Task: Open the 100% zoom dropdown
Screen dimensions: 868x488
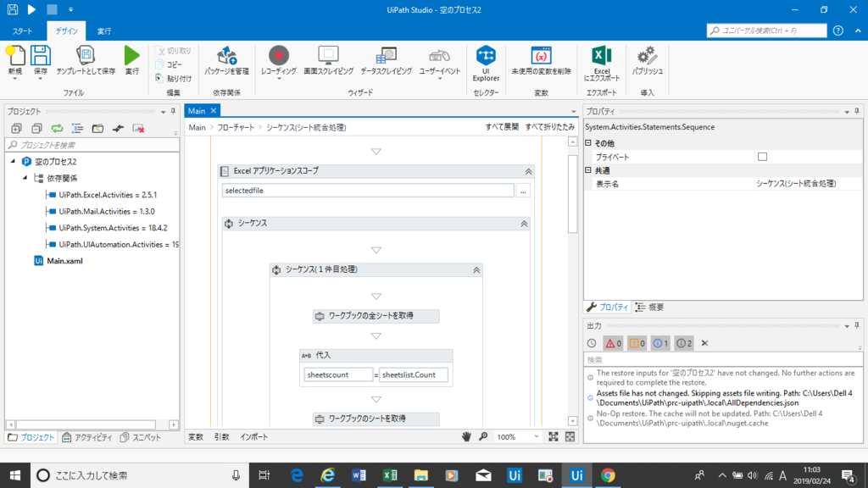Action: (x=537, y=436)
